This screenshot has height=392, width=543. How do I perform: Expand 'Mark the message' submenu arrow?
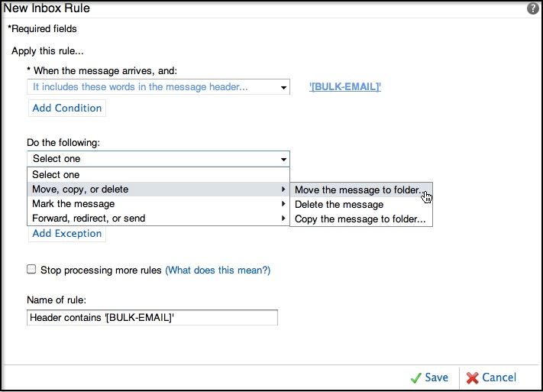283,204
